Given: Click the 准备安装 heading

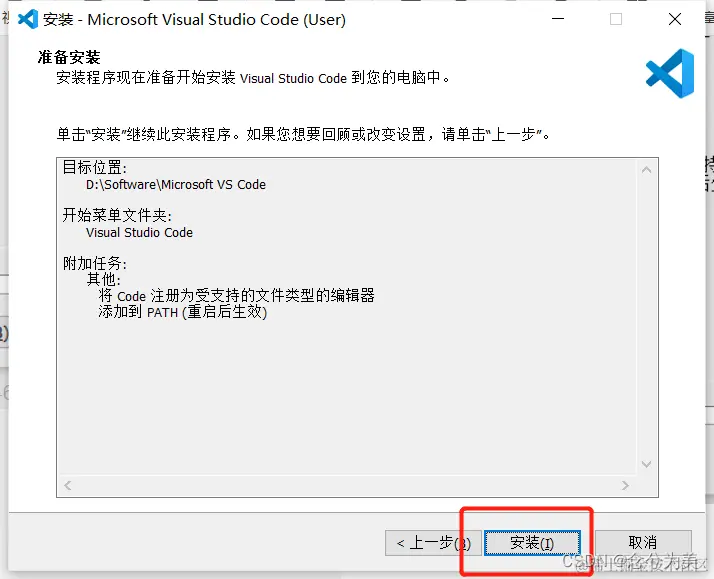Looking at the screenshot, I should [x=69, y=57].
